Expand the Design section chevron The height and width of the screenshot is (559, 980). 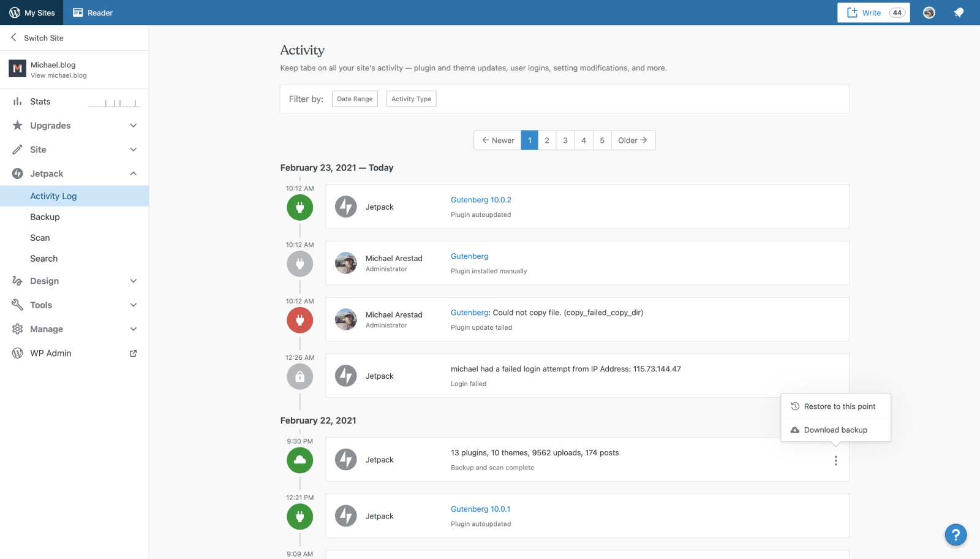pyautogui.click(x=134, y=281)
